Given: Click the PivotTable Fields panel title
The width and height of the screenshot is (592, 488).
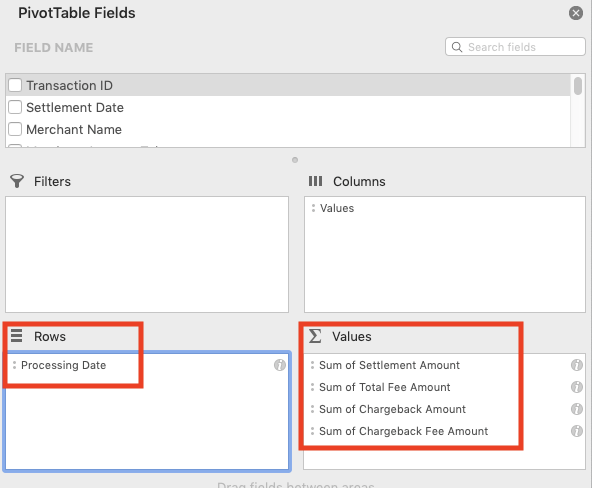Looking at the screenshot, I should click(x=77, y=13).
